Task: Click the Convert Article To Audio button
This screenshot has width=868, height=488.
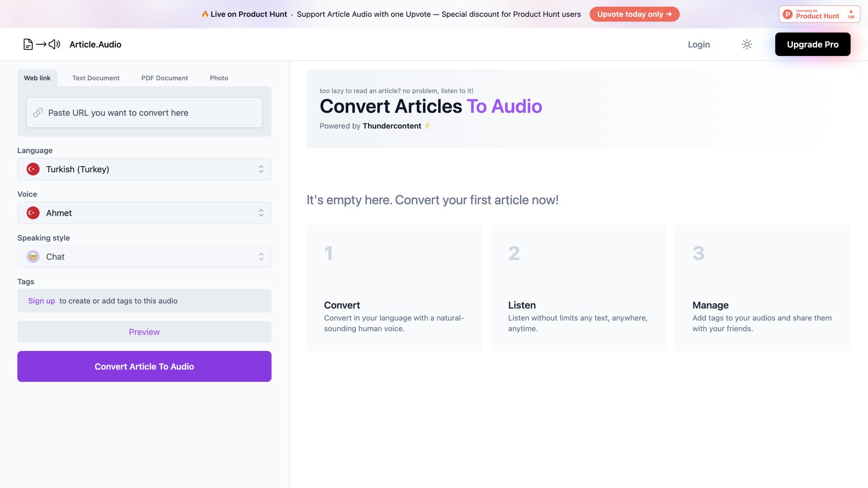Action: click(x=144, y=366)
